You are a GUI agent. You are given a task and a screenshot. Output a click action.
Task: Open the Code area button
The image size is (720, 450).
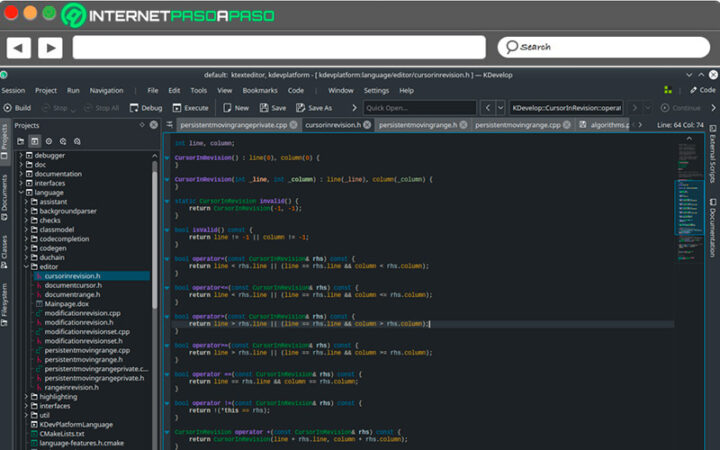pyautogui.click(x=701, y=90)
